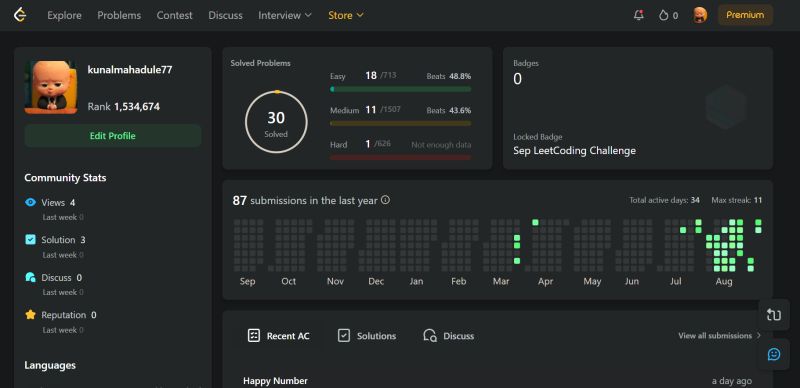
Task: Click the Sep LeetCoding Challenge badge name
Action: [x=574, y=151]
